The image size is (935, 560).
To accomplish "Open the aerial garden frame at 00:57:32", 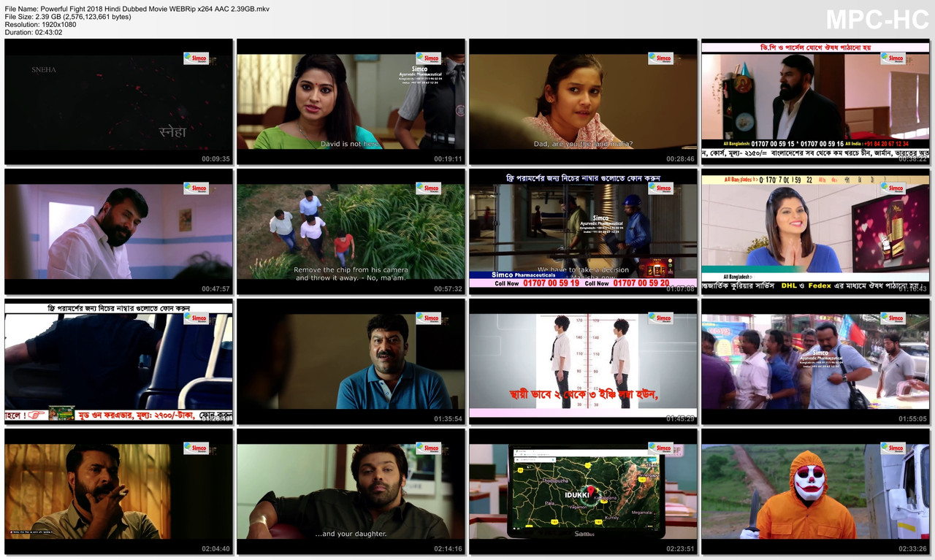I will (351, 231).
